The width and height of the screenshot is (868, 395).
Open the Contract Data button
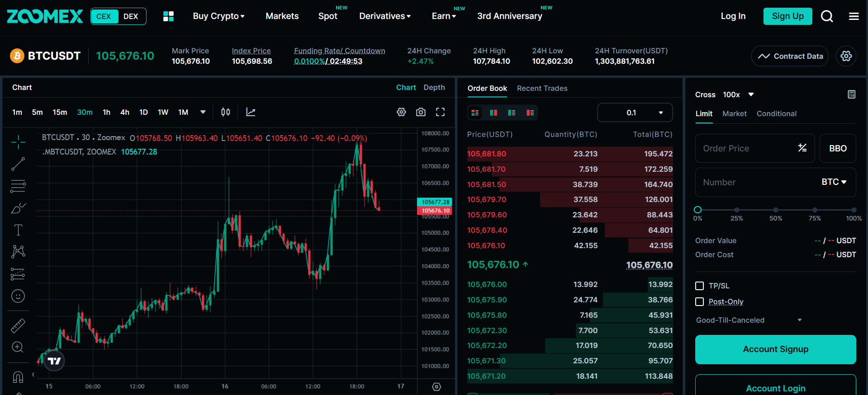tap(790, 56)
